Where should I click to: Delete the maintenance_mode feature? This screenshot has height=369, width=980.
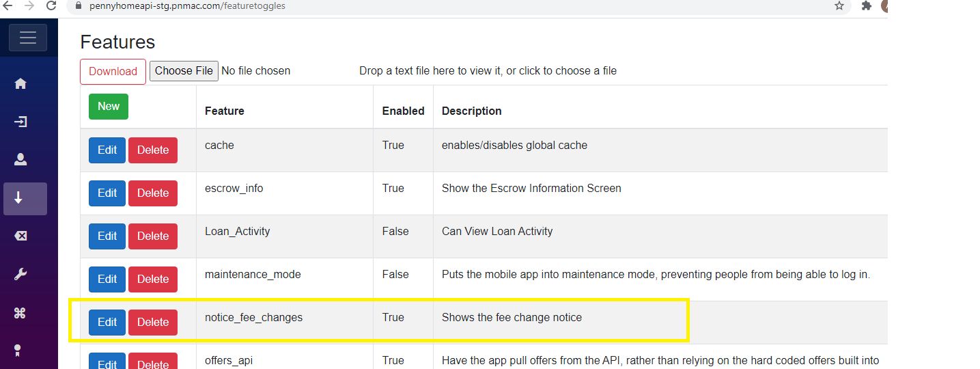[153, 279]
